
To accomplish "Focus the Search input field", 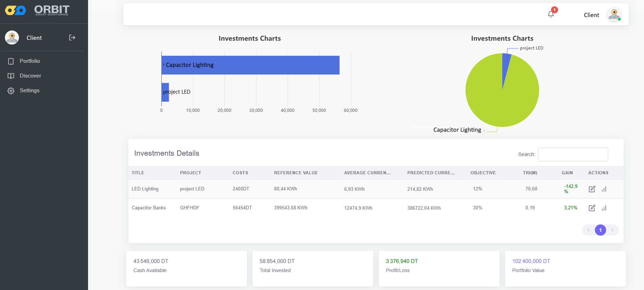I will tap(573, 154).
